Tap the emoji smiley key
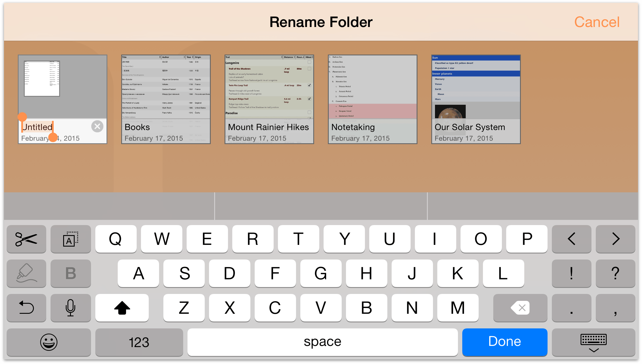 tap(49, 342)
